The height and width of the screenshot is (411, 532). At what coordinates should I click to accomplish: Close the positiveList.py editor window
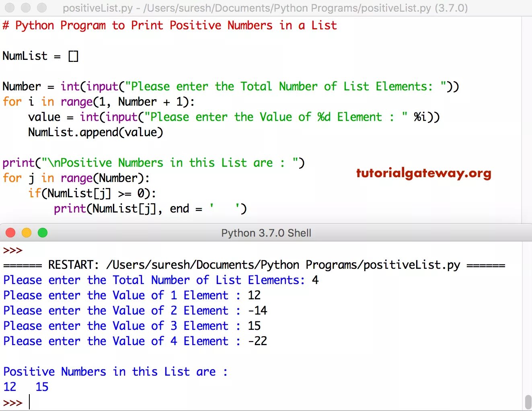pyautogui.click(x=10, y=8)
